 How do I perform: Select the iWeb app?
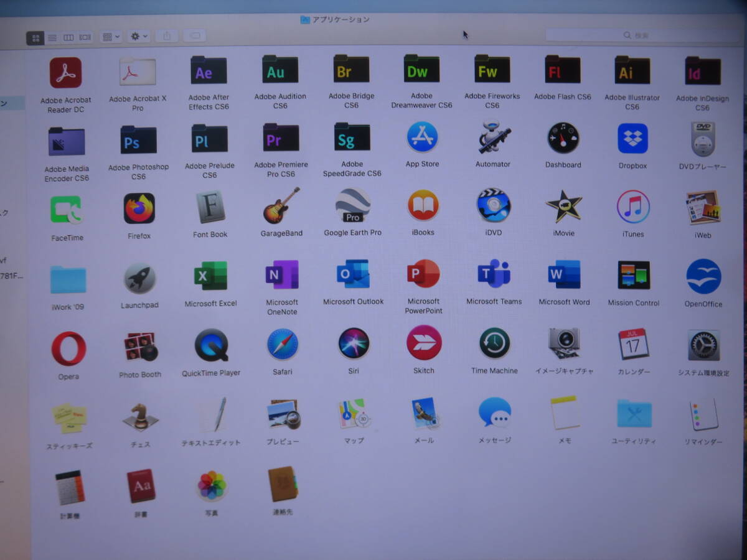coord(703,208)
